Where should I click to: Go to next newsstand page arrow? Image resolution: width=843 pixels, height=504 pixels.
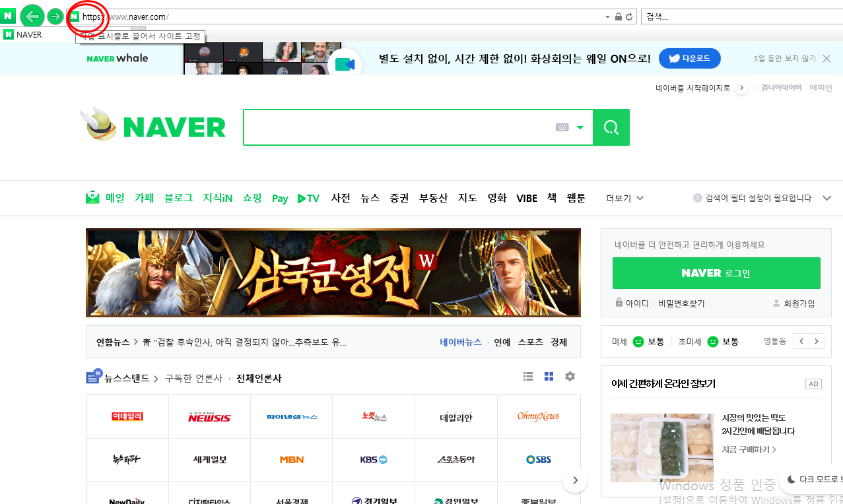coord(575,480)
